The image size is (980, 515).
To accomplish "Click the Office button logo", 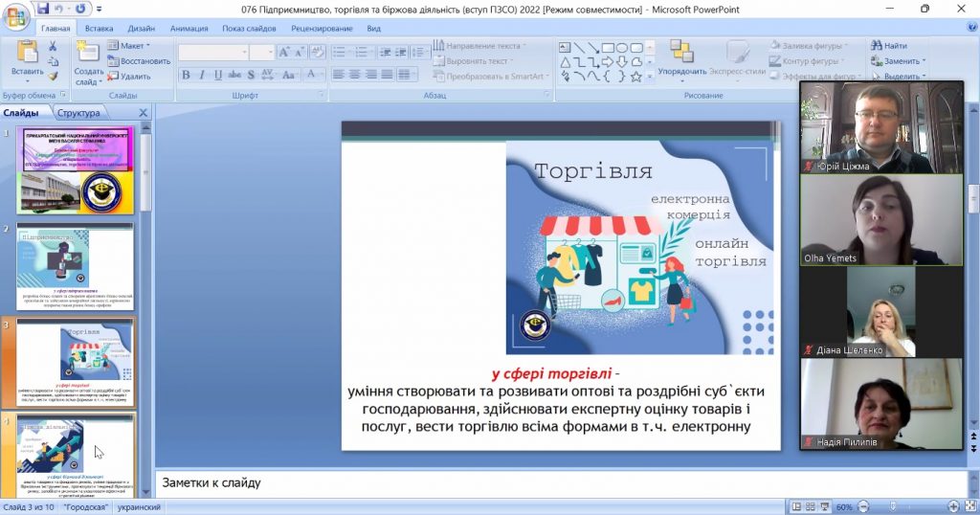I will (x=15, y=17).
